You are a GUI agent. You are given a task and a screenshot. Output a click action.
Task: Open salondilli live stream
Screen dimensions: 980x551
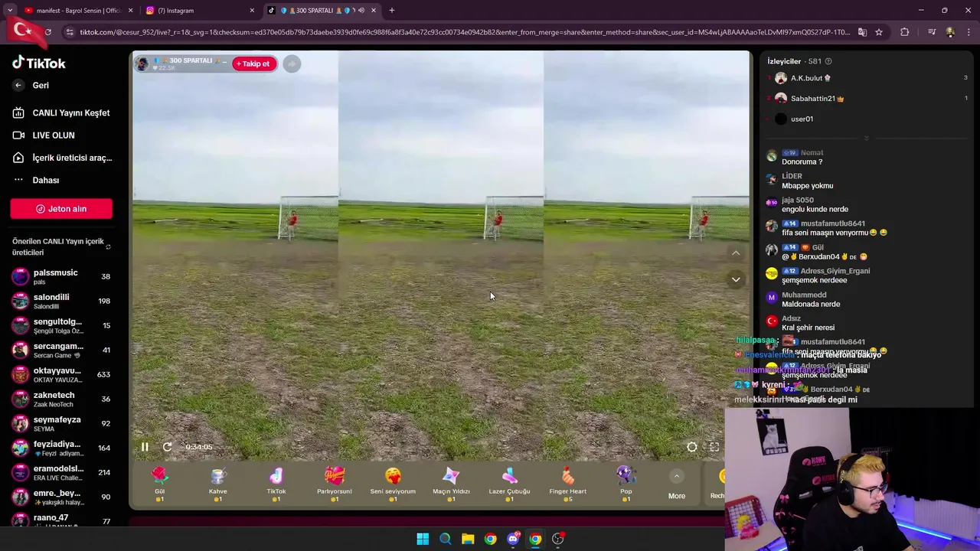tap(61, 301)
